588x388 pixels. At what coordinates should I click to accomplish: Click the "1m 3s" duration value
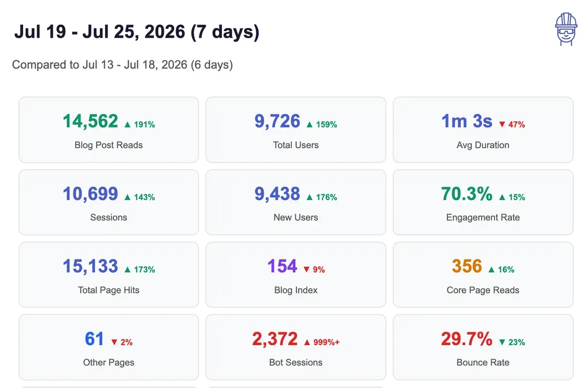(x=467, y=121)
